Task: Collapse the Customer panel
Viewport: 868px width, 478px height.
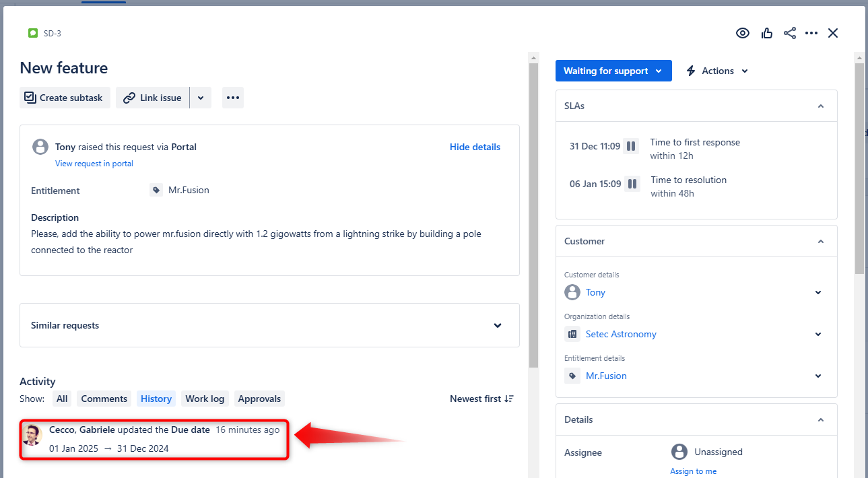Action: coord(820,241)
